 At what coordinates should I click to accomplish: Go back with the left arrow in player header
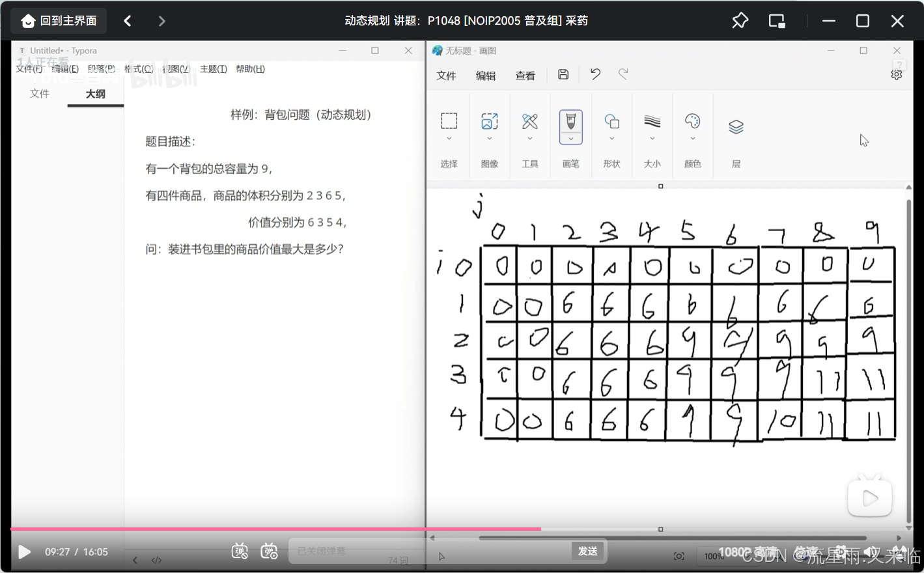[x=128, y=21]
